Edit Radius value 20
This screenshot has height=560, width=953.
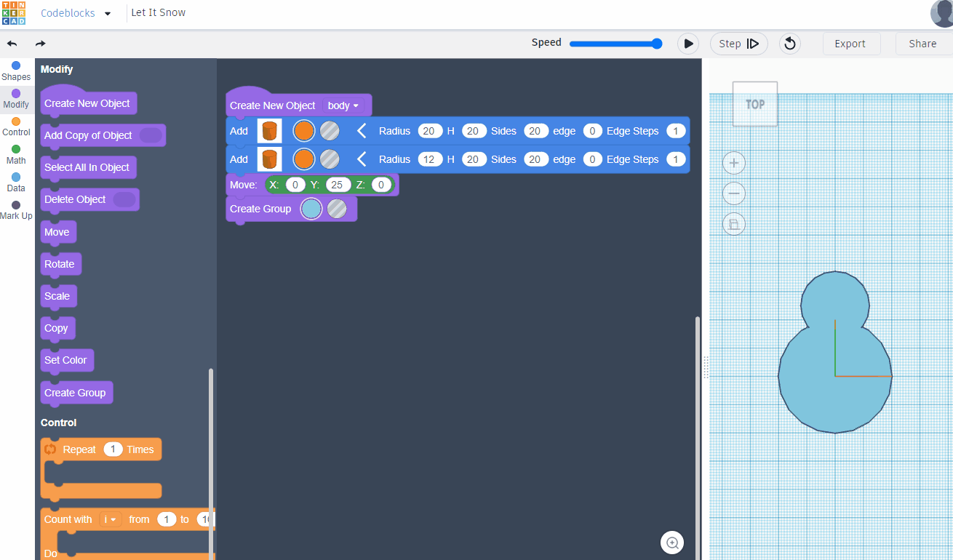tap(431, 131)
